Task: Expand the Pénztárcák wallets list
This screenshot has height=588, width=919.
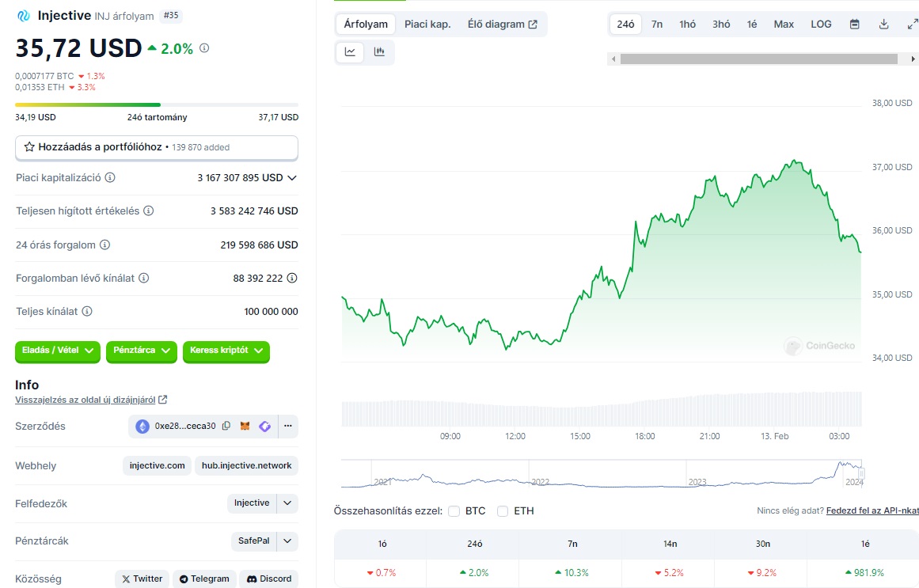Action: pos(287,541)
